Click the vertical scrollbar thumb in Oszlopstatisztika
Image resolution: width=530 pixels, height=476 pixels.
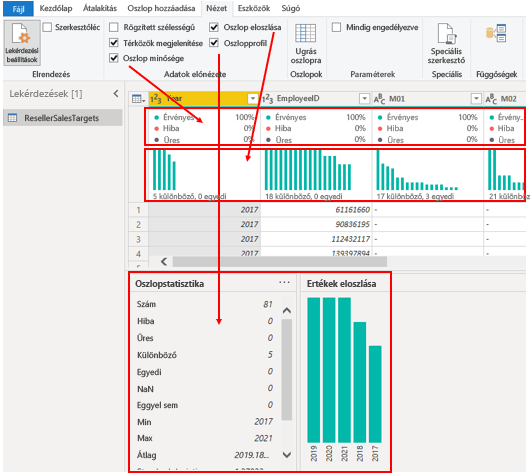click(x=287, y=369)
